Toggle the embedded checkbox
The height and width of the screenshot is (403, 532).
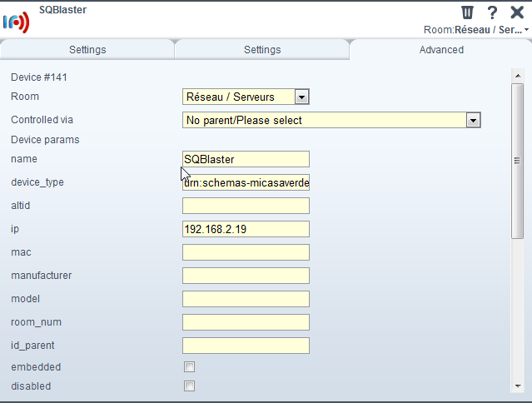(189, 366)
